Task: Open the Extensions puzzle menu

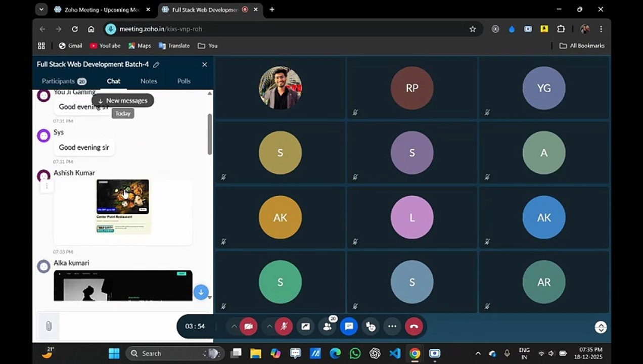Action: pyautogui.click(x=561, y=29)
